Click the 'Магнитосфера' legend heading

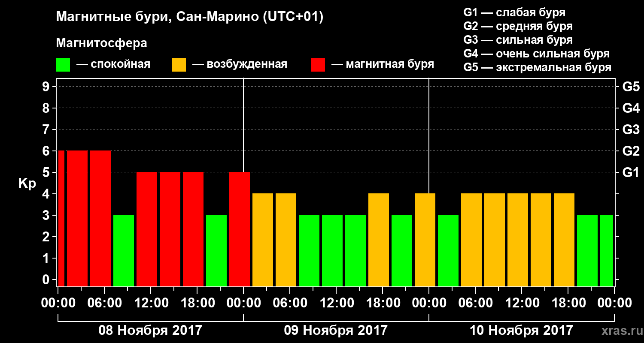click(x=101, y=43)
